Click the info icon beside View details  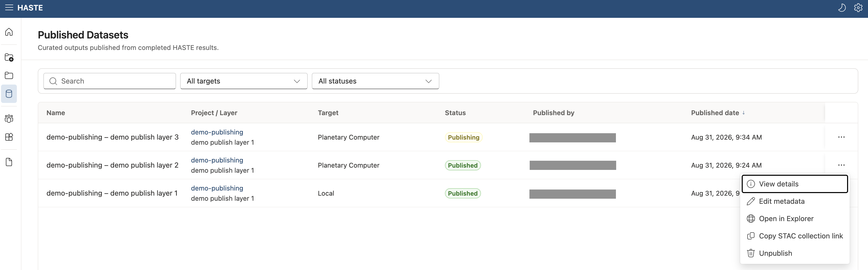pos(751,184)
